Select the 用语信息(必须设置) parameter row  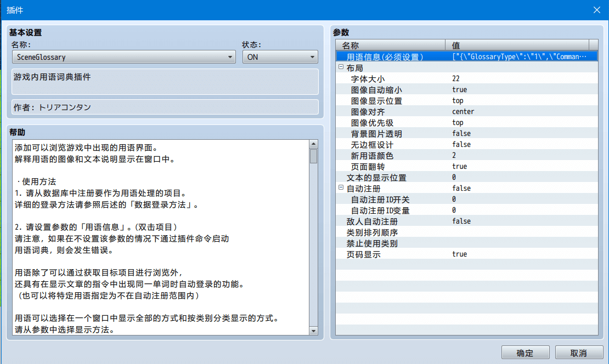466,56
